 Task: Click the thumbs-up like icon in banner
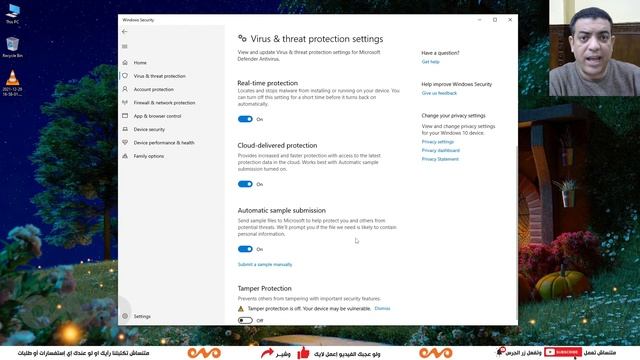click(303, 353)
